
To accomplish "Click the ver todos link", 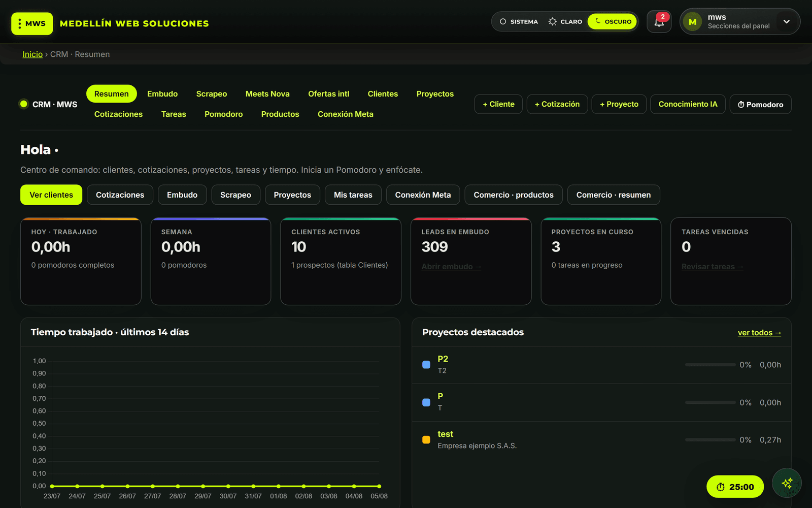I will (759, 333).
